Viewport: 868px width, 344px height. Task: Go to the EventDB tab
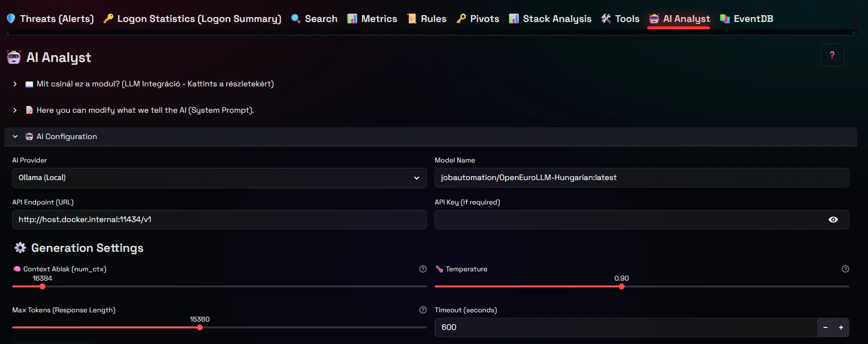pyautogui.click(x=746, y=19)
